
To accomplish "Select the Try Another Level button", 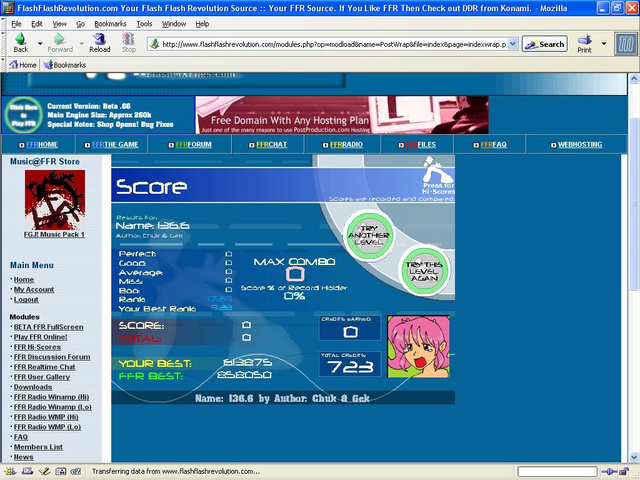I will (369, 235).
